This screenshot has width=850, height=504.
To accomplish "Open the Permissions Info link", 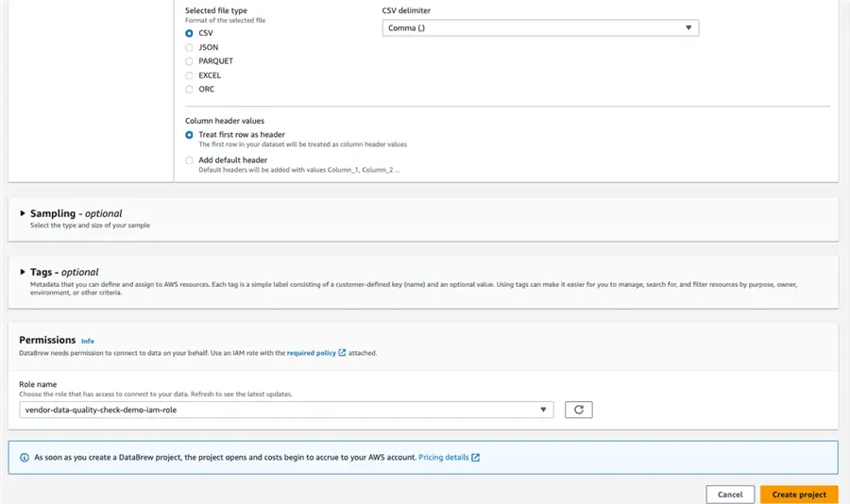I will [x=87, y=341].
